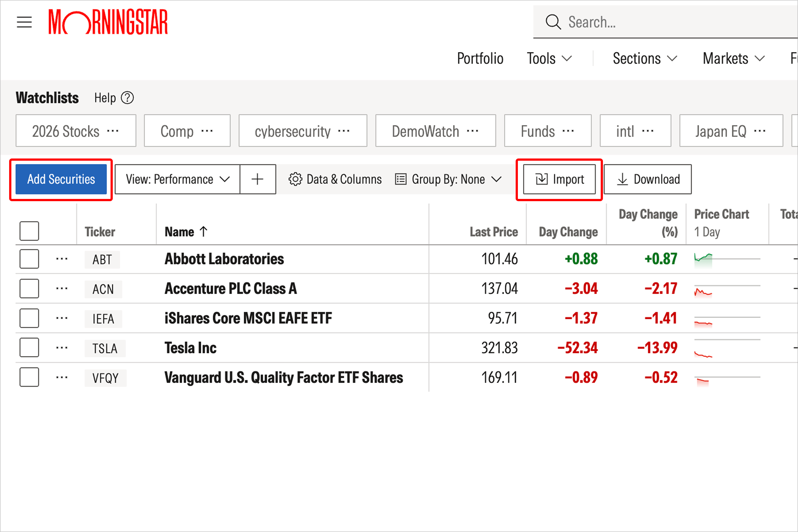Click the Morningstar logo

[108, 22]
